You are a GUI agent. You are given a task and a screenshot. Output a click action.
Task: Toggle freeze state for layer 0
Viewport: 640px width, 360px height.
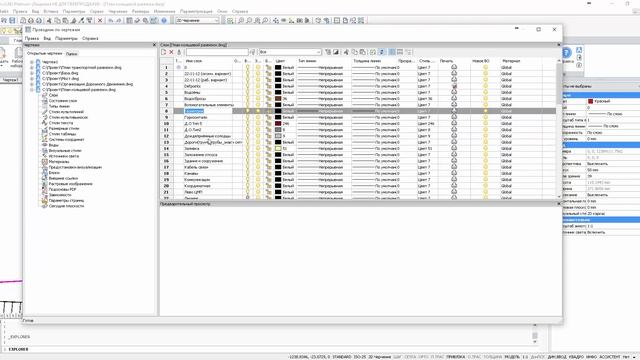coord(258,67)
